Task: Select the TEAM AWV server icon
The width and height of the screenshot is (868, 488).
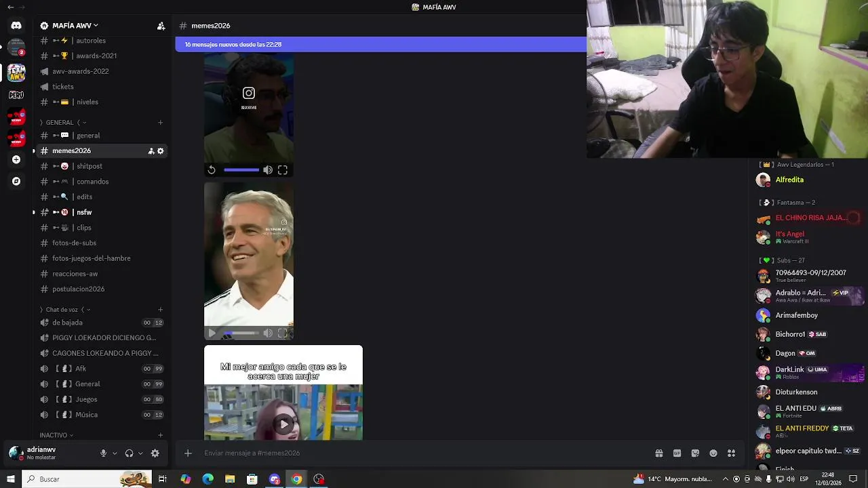Action: tap(16, 72)
